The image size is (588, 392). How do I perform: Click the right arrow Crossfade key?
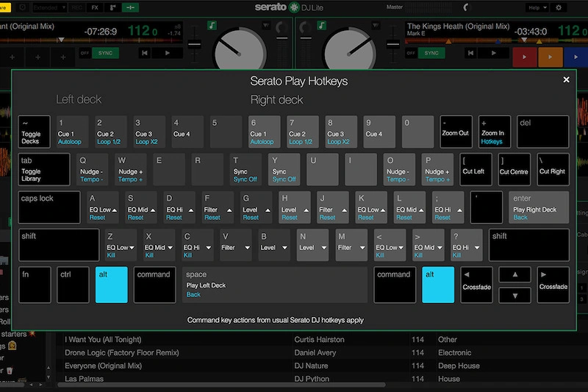[553, 285]
